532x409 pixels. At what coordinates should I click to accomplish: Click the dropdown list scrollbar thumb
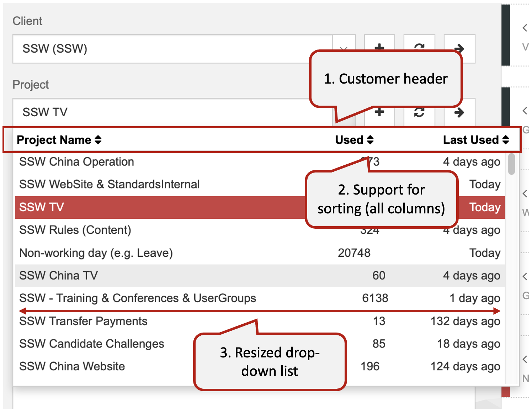click(511, 164)
